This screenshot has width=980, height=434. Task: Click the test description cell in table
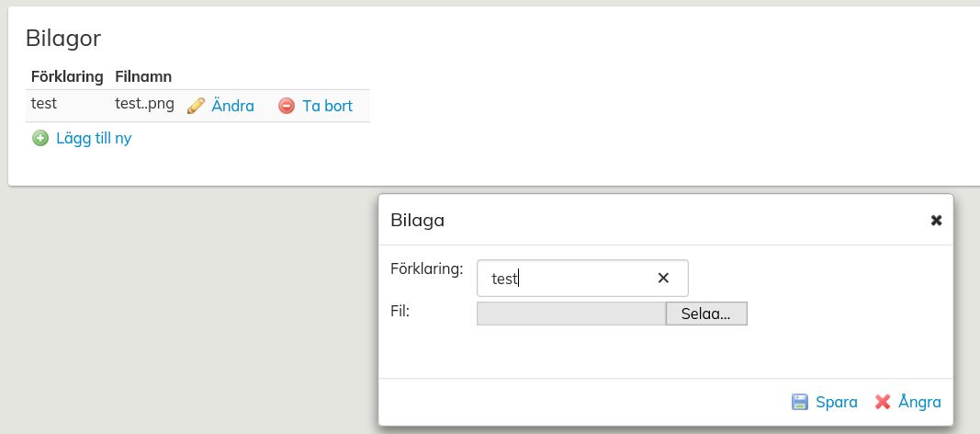44,104
